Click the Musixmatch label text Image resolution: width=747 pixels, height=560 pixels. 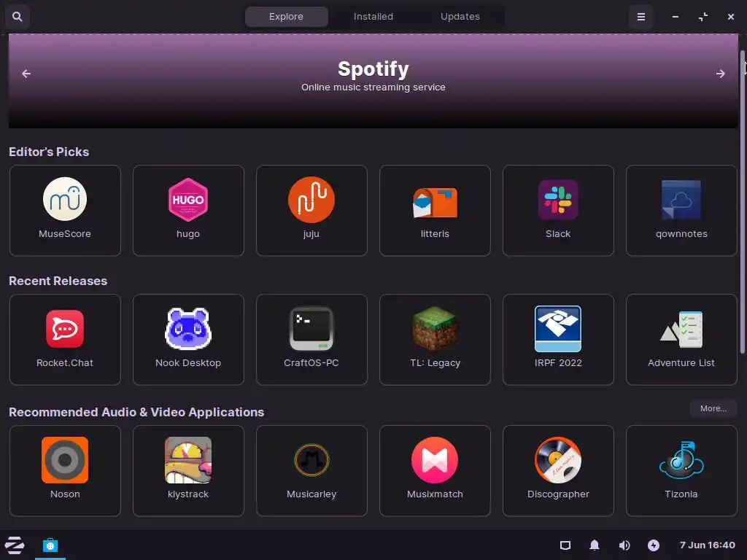coord(435,494)
